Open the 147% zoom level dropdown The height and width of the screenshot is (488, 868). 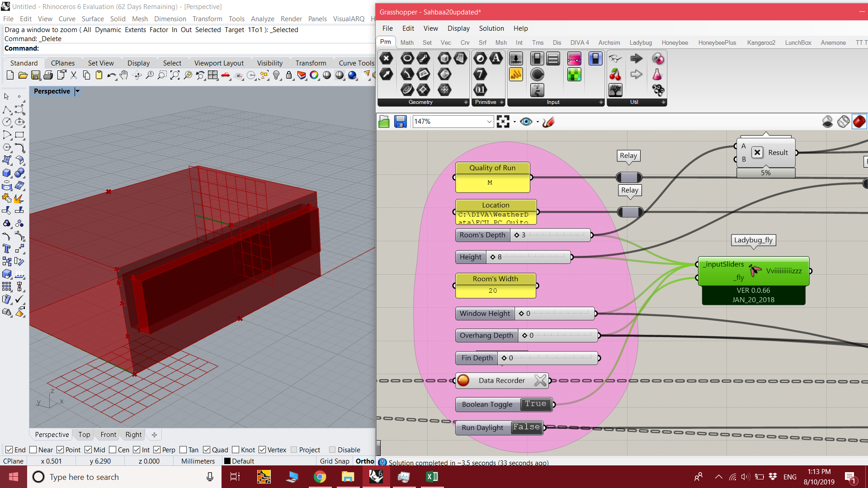point(489,122)
